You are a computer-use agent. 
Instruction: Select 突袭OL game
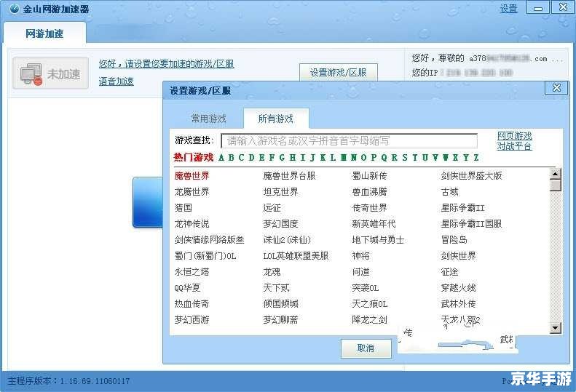[365, 288]
